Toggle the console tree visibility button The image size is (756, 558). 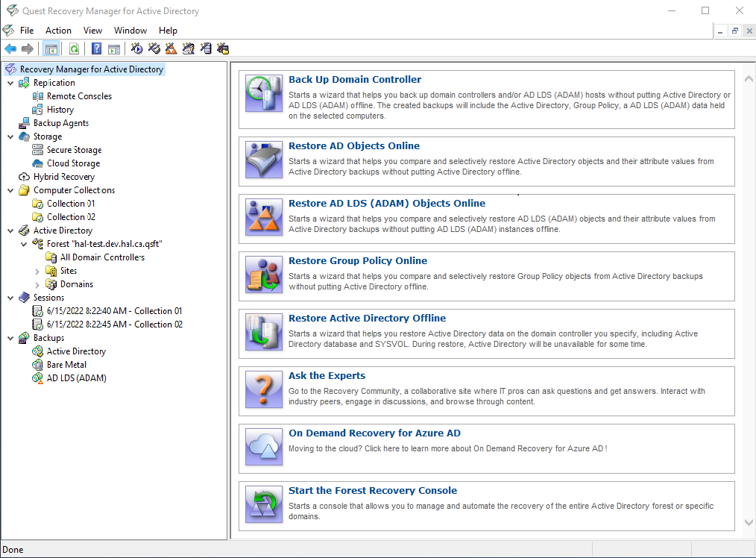[x=51, y=48]
